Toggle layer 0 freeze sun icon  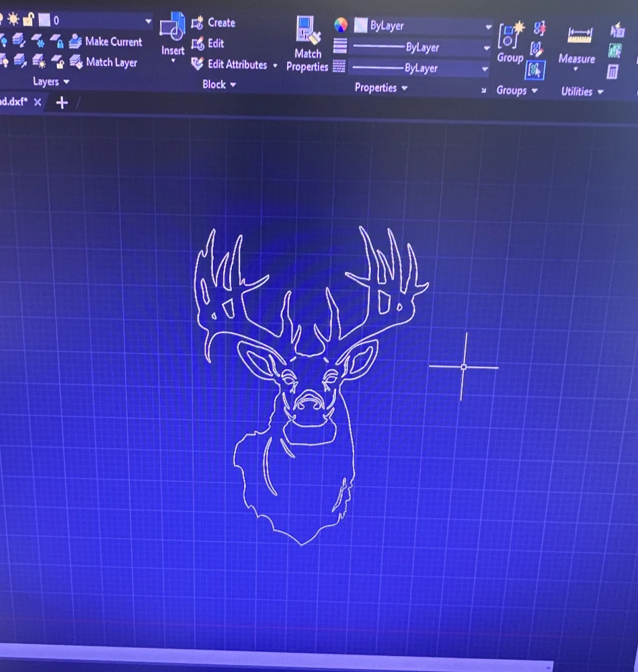pos(13,20)
